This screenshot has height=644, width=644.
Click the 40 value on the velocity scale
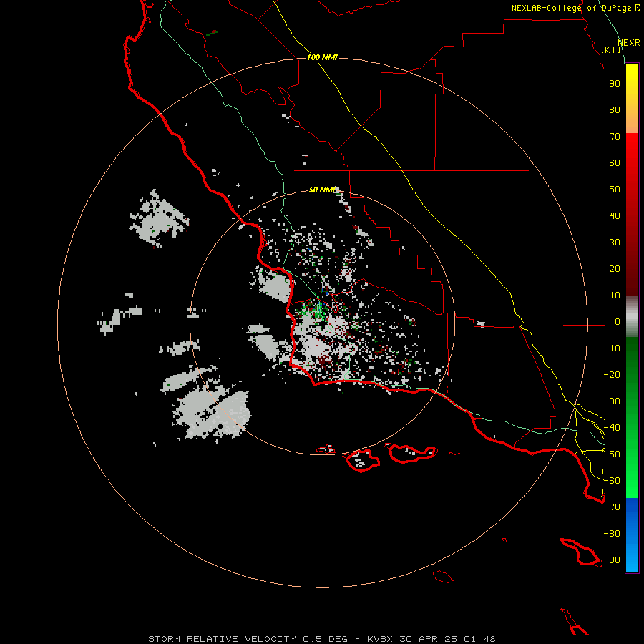tap(615, 216)
